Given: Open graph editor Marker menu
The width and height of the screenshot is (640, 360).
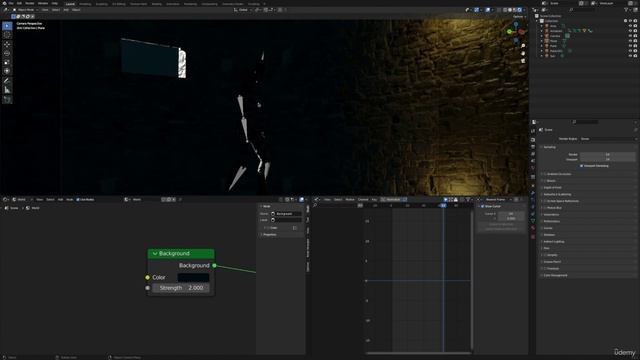Looking at the screenshot, I should (x=350, y=200).
